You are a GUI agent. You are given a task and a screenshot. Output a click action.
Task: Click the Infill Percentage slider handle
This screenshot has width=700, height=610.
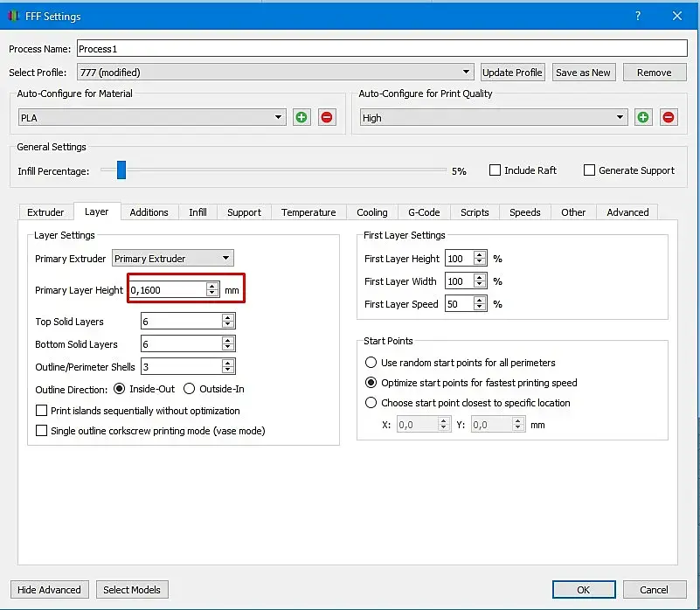click(x=121, y=170)
